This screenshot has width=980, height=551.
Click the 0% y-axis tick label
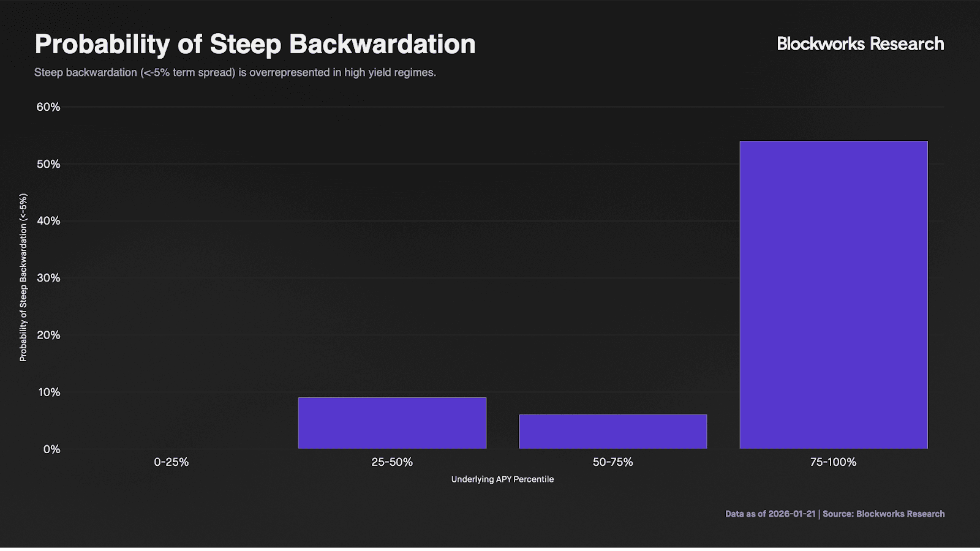point(51,449)
